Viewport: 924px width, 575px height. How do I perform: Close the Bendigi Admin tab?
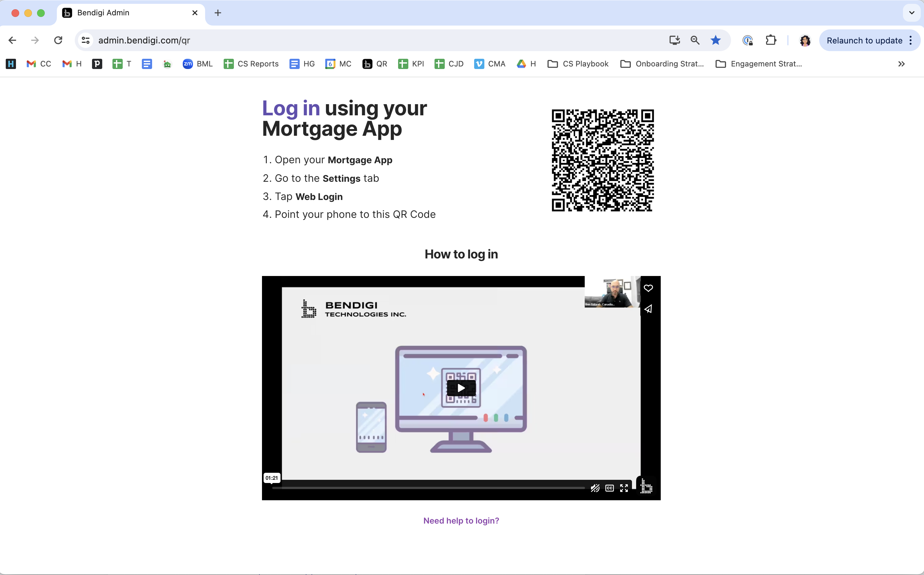(195, 13)
